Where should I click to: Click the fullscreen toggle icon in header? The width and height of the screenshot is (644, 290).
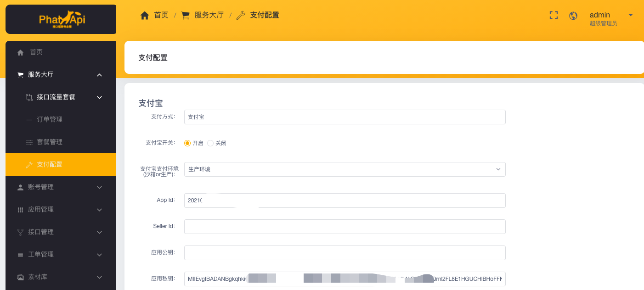tap(554, 15)
